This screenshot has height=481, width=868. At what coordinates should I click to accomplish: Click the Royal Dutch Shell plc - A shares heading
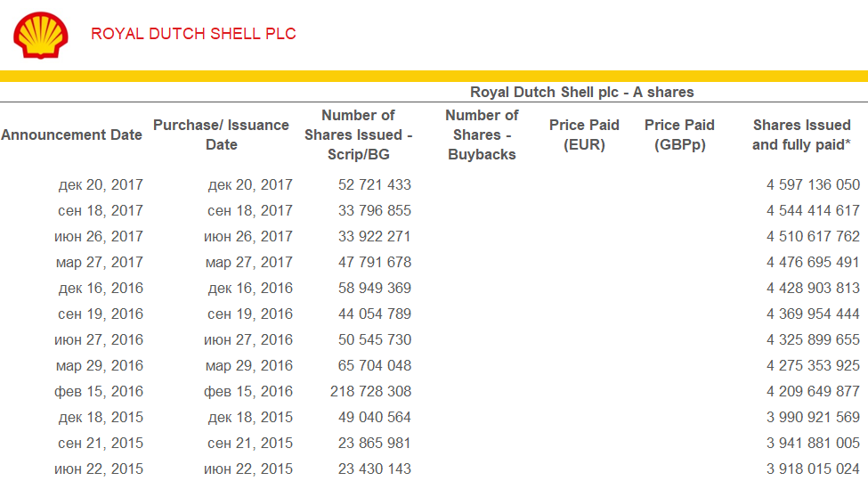581,93
